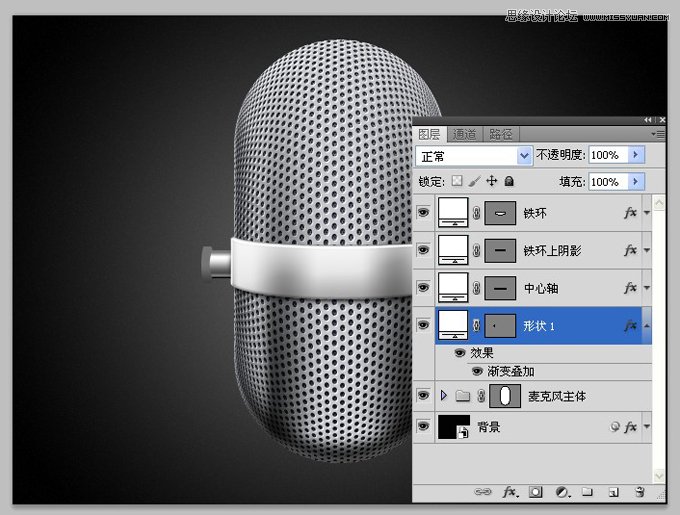Click fx icon on 中心轴 layer

(631, 288)
